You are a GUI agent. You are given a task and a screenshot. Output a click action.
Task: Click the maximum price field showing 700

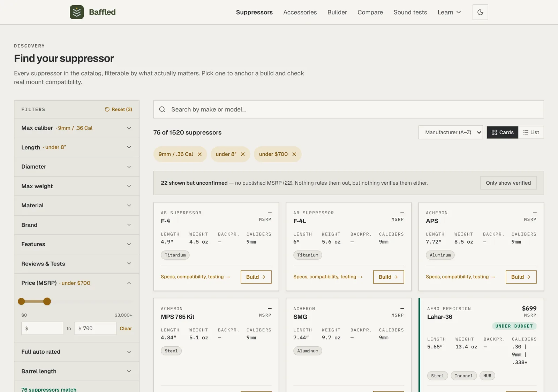pos(95,329)
